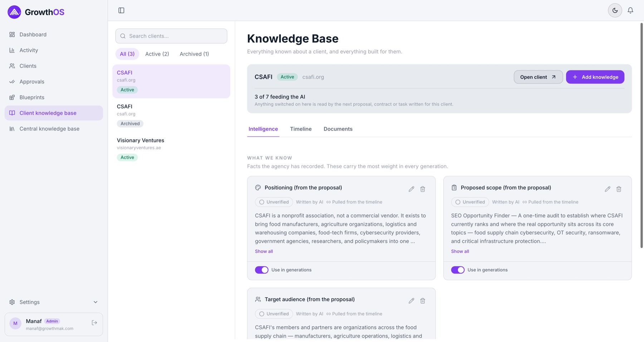Show all text in Proposed scope card
Image resolution: width=644 pixels, height=342 pixels.
460,251
